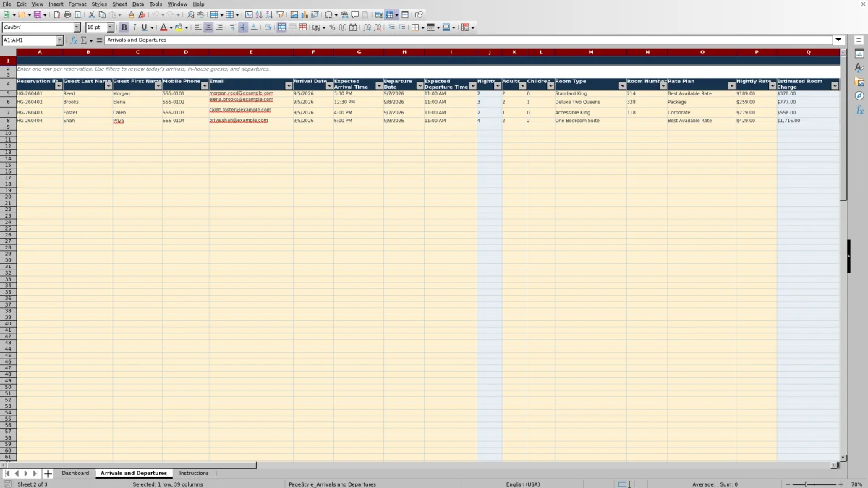The width and height of the screenshot is (868, 488).
Task: Open the Font Name dropdown
Action: pyautogui.click(x=77, y=27)
